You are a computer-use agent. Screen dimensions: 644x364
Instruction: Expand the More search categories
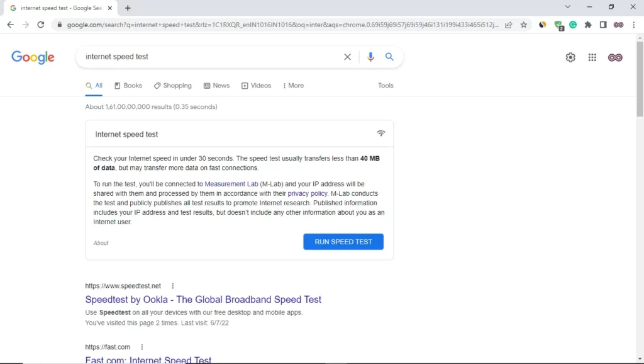(x=293, y=86)
